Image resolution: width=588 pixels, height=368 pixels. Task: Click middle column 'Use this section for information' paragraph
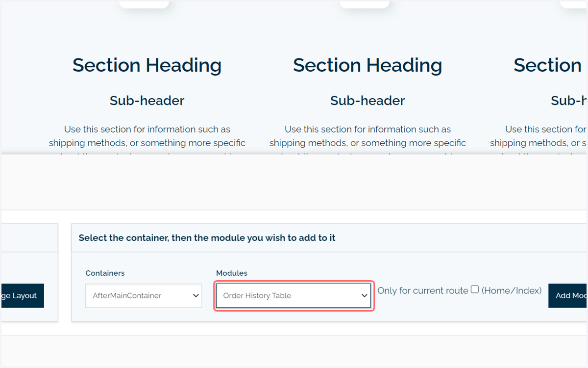367,139
